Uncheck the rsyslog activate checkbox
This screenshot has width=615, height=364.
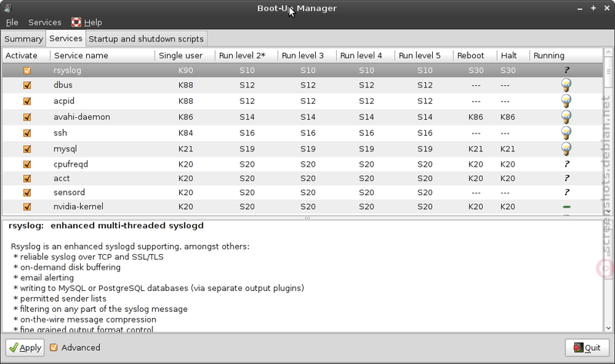tap(27, 71)
